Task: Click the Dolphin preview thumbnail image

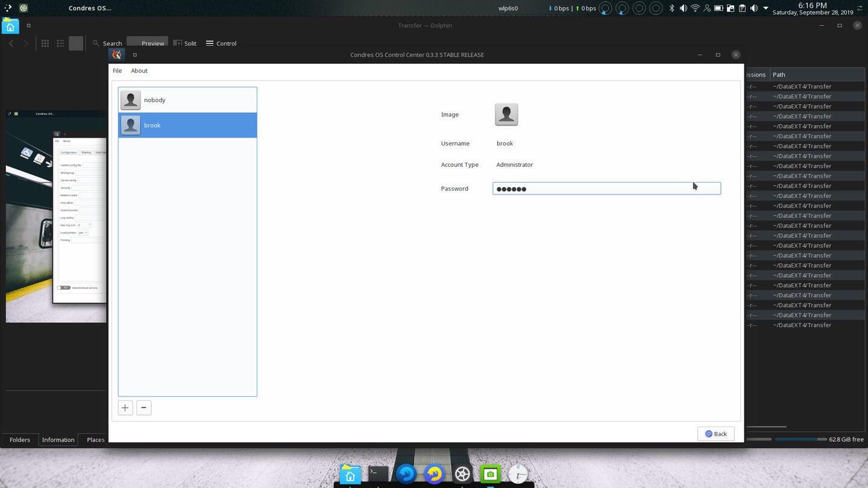Action: (x=56, y=216)
